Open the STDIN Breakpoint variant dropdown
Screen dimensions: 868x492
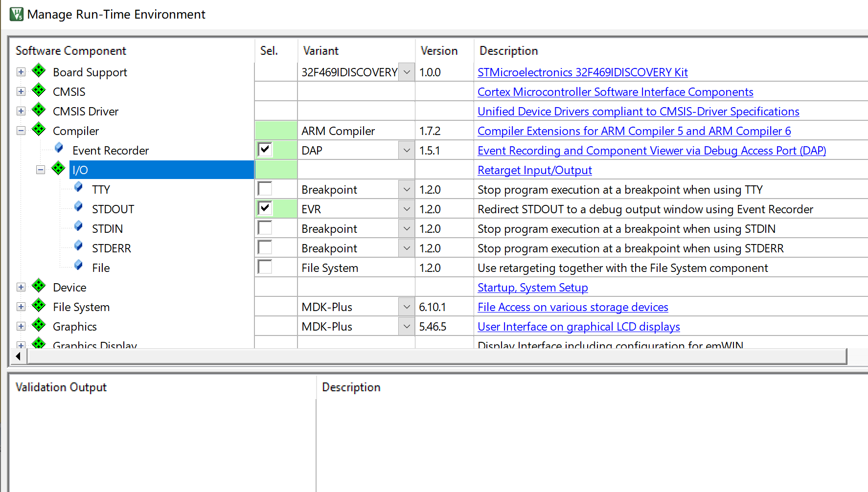(407, 228)
